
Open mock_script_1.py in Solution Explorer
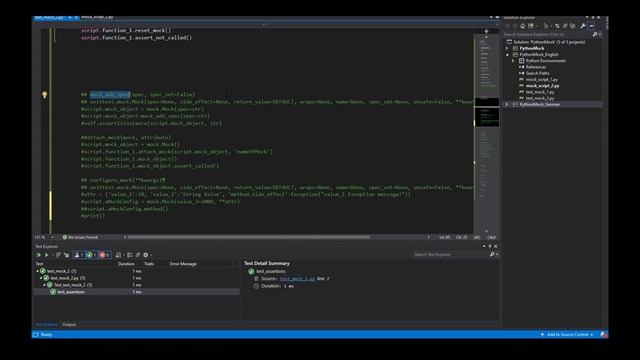541,80
